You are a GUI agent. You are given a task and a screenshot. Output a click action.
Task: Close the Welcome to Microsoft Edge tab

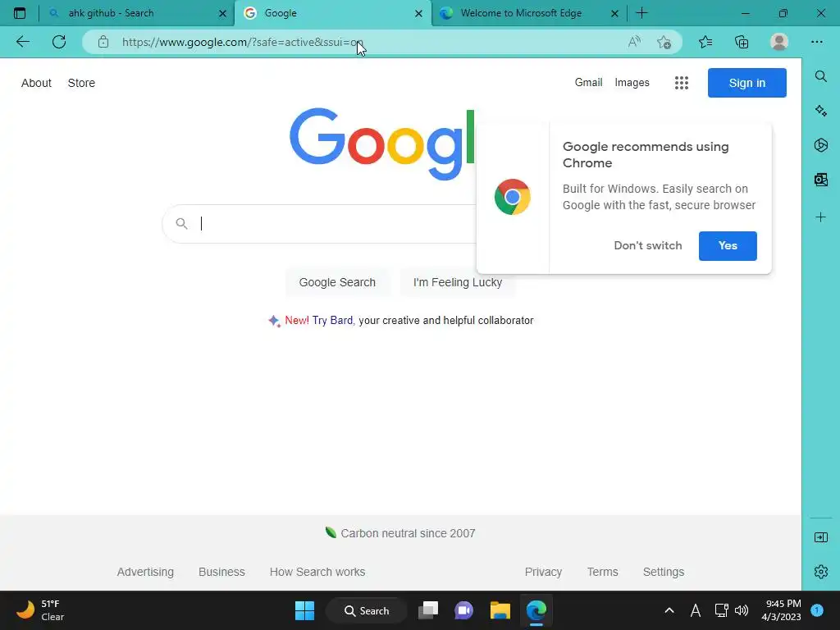[615, 13]
